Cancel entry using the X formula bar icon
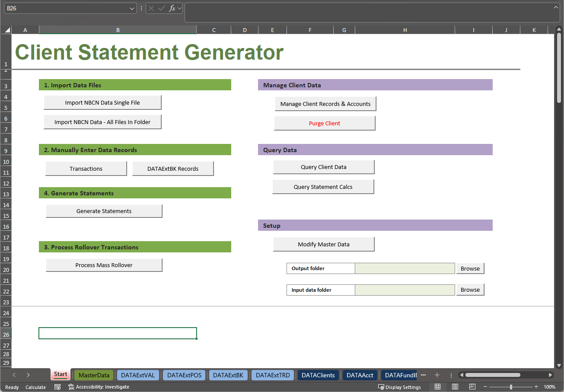 coord(152,8)
